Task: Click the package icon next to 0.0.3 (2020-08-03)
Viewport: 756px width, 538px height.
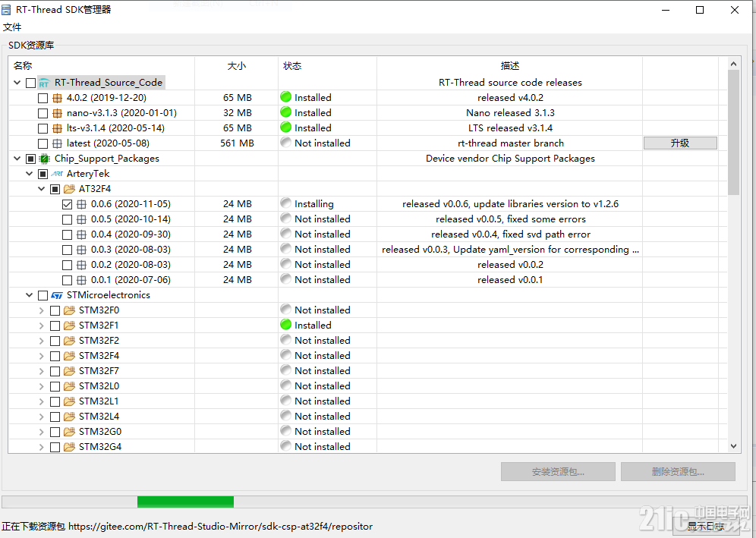Action: 81,250
